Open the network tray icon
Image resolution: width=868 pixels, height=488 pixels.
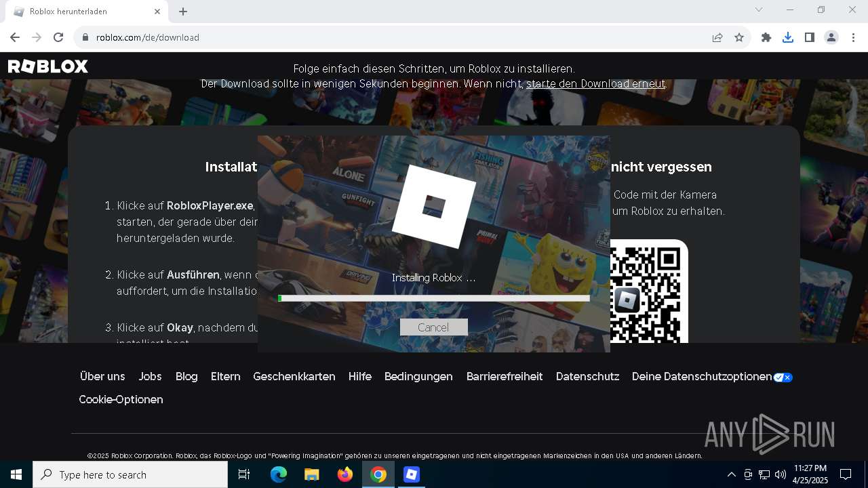764,474
